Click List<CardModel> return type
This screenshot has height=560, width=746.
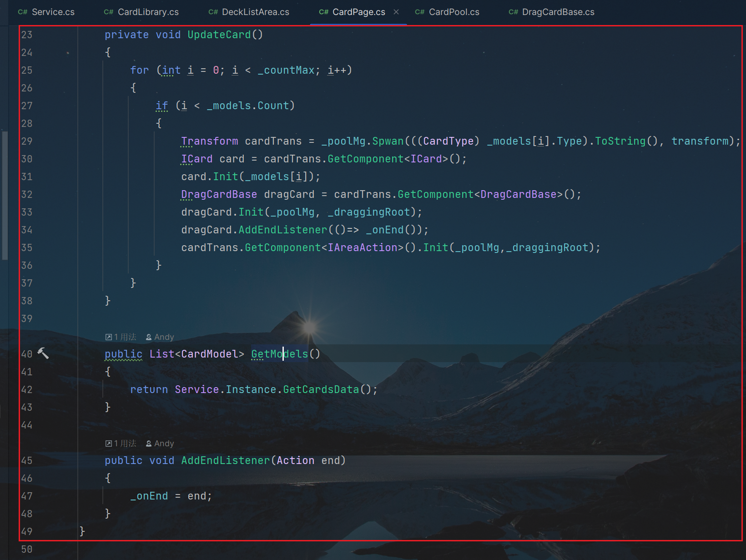click(197, 354)
